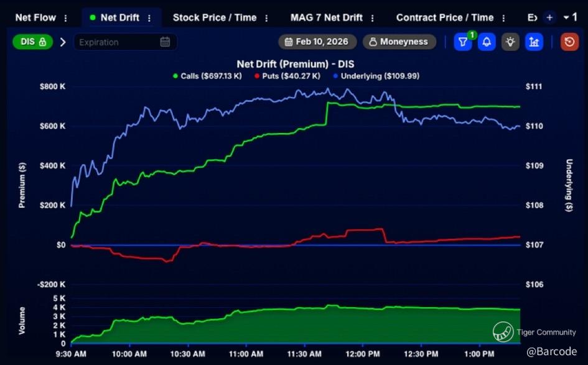Click the lightbulb insights icon
The image size is (588, 365).
(x=510, y=42)
